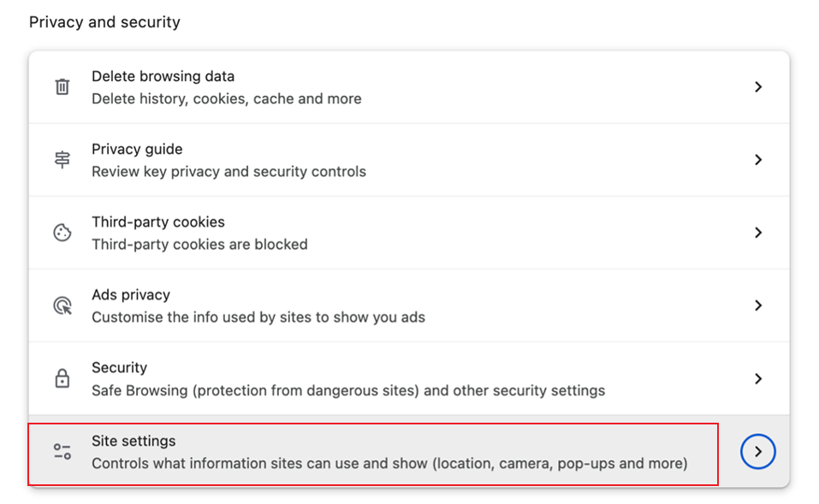The height and width of the screenshot is (504, 819).
Task: Open Third-party cookies settings
Action: (x=342, y=231)
